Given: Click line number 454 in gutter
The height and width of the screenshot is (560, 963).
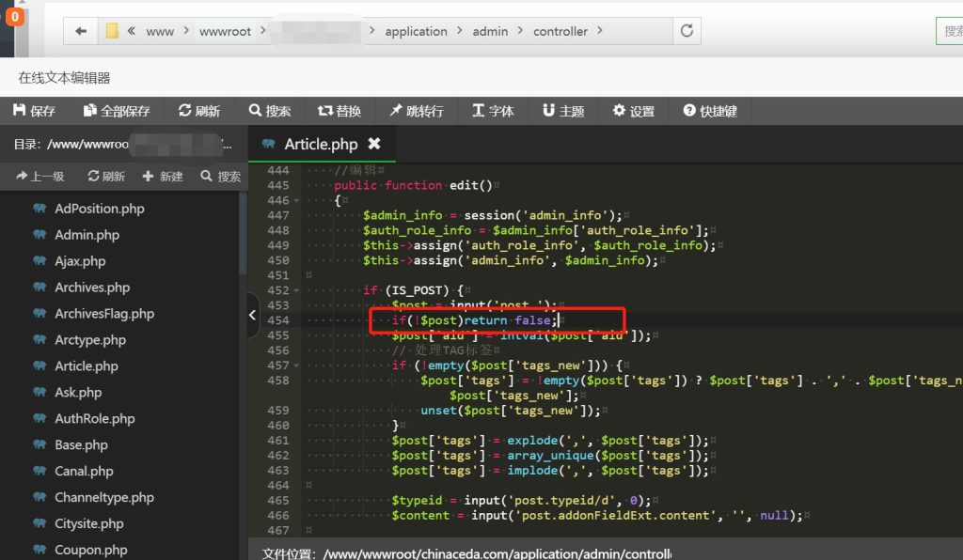Looking at the screenshot, I should pyautogui.click(x=277, y=320).
